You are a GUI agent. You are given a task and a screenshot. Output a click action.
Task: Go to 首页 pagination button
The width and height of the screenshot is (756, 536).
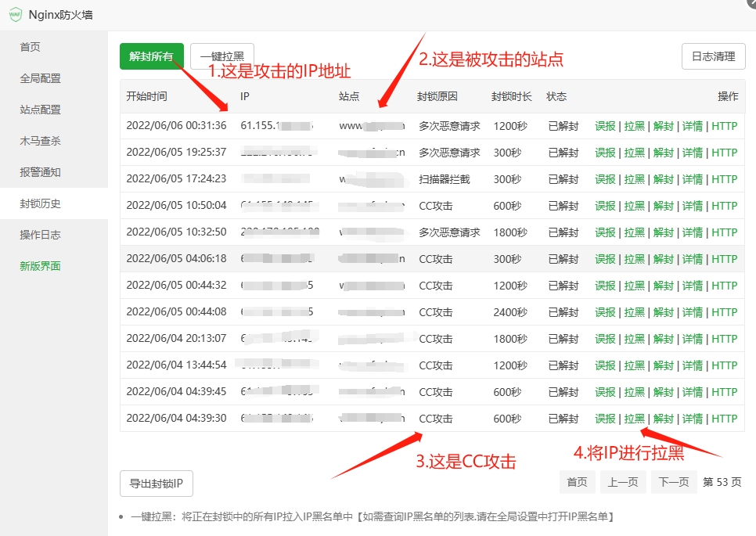577,482
